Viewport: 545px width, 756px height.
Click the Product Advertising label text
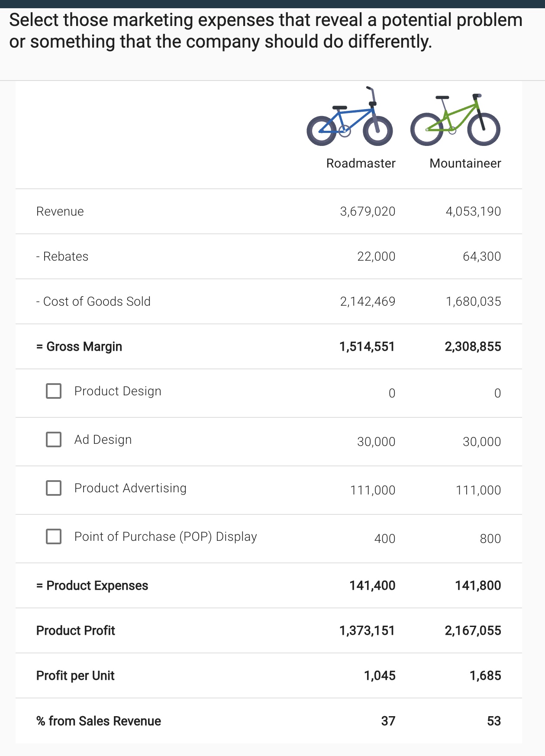click(x=130, y=488)
